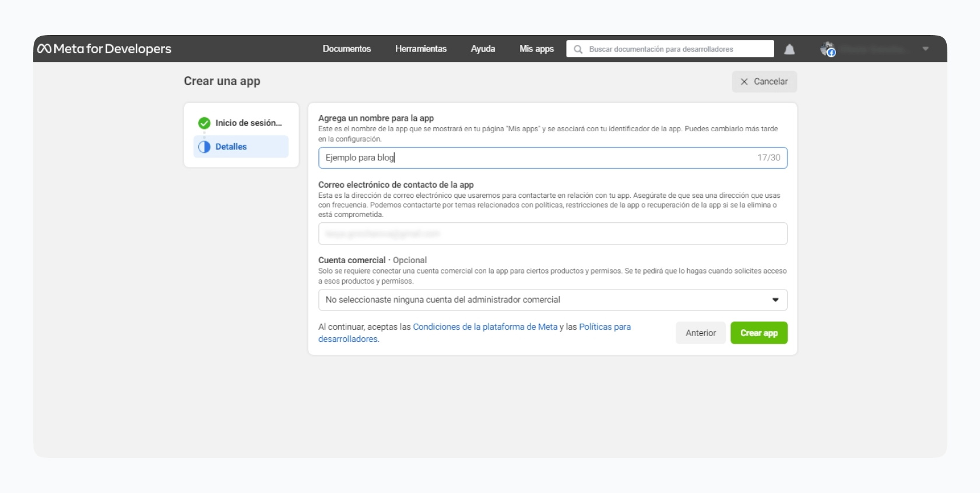
Task: Go back with the Anterior button
Action: tap(701, 333)
